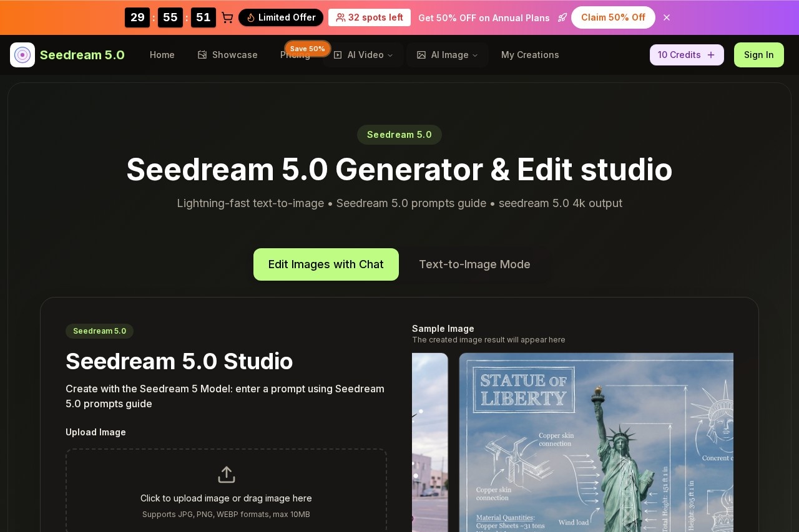
Task: Open the AI Video dropdown menu
Action: [x=363, y=55]
